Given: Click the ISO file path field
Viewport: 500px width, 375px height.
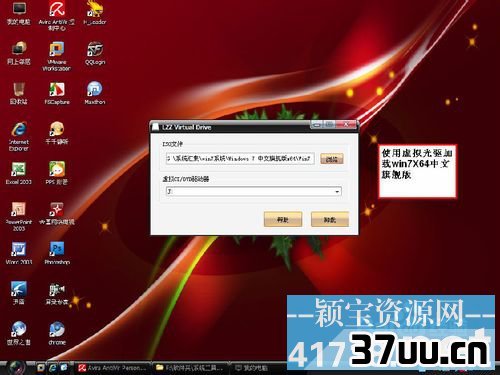Looking at the screenshot, I should [x=240, y=158].
